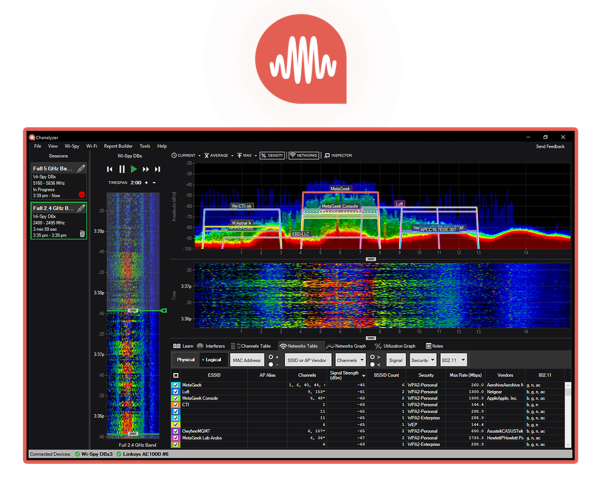Toggle the Density view
Viewport: 600px width, 485px height.
[x=272, y=155]
